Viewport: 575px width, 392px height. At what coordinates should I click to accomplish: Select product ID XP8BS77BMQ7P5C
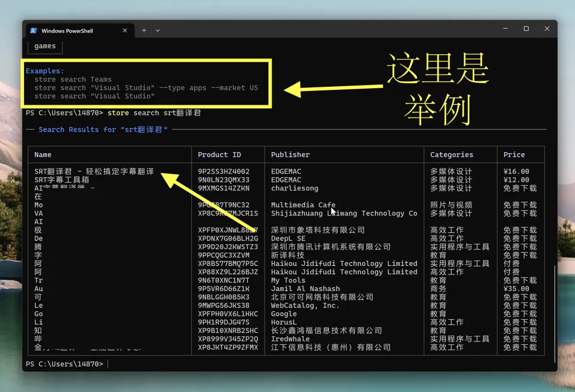[228, 264]
